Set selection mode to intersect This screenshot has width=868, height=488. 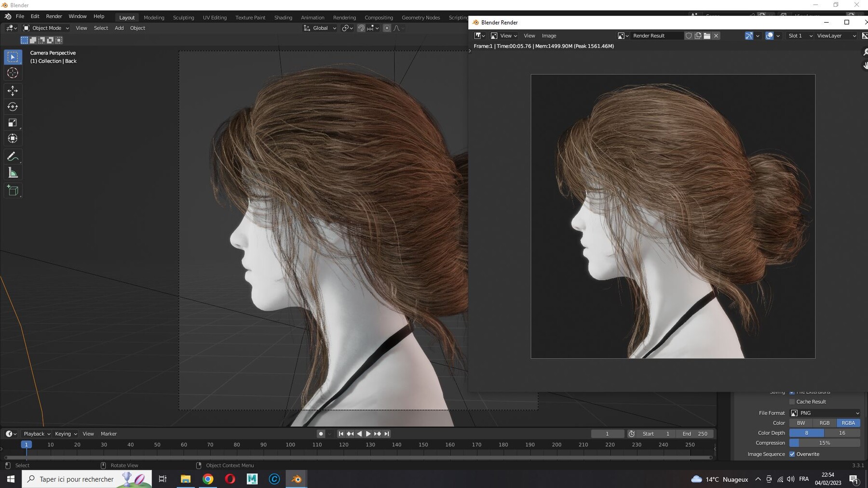point(59,40)
